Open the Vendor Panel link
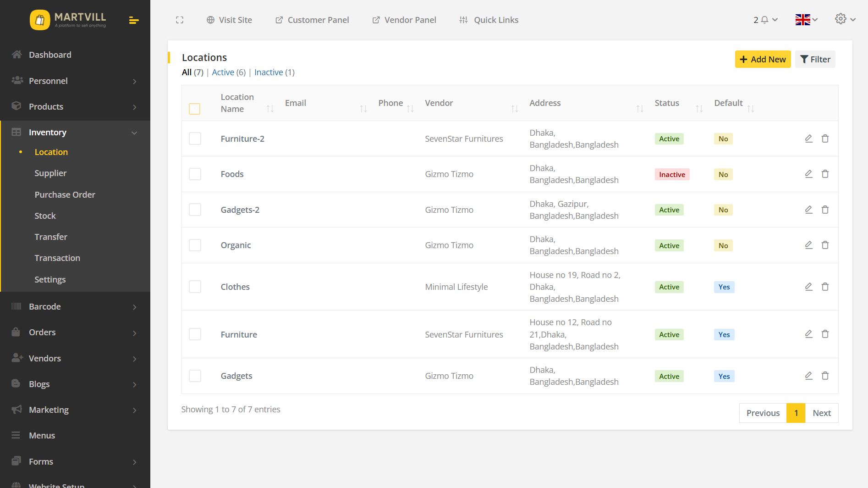 point(404,20)
